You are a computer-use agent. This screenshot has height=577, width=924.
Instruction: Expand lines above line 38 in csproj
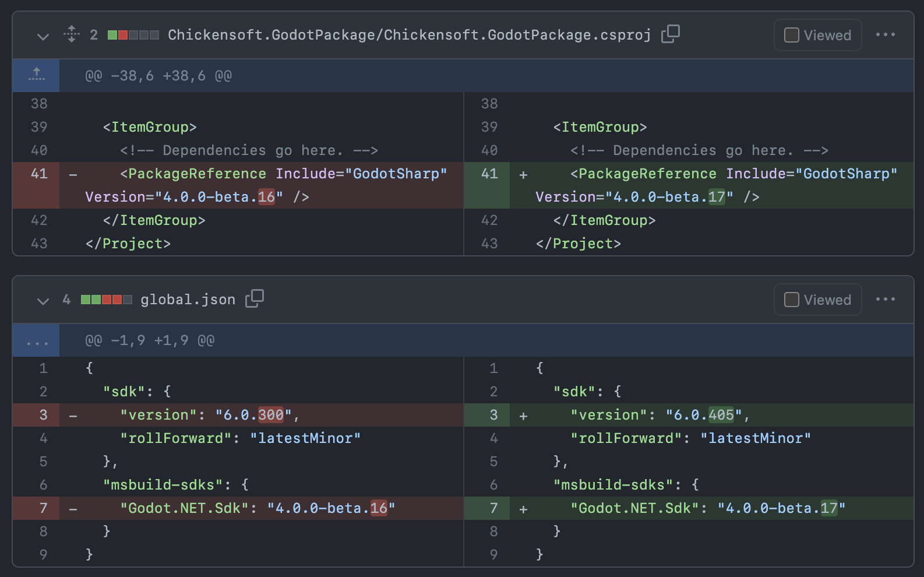pyautogui.click(x=36, y=75)
